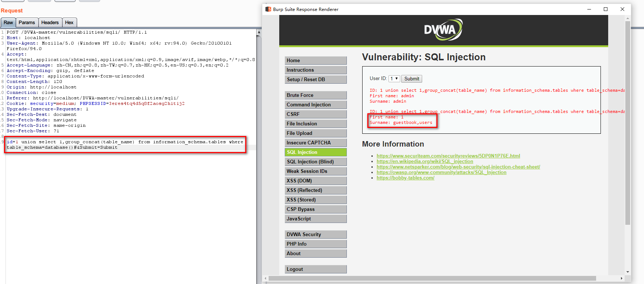
Task: Click the 'Surname: admin' result text
Action: tap(388, 101)
